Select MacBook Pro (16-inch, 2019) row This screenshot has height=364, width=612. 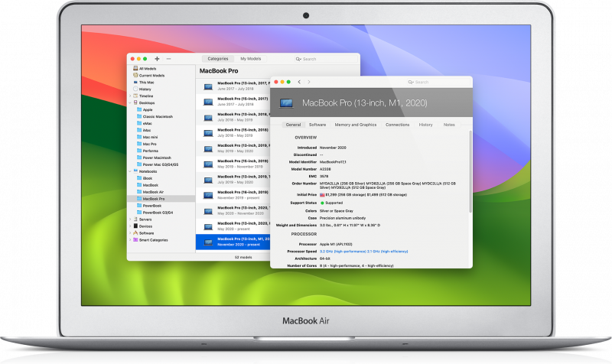point(233,195)
